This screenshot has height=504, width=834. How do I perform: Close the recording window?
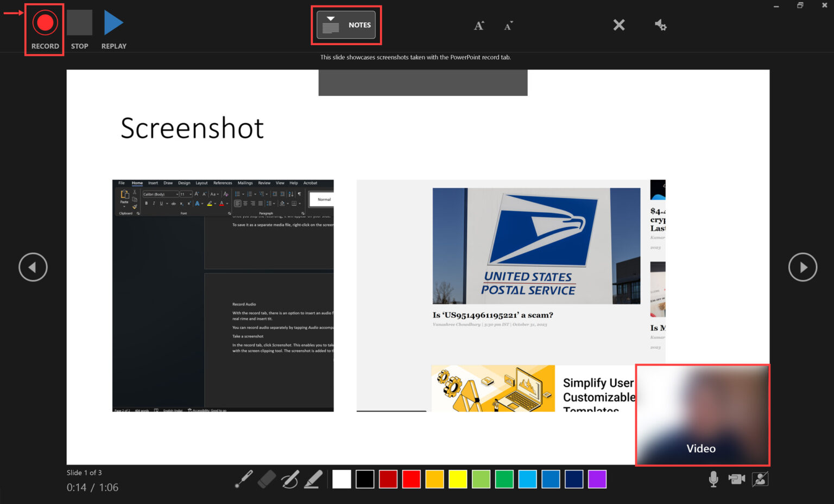[x=824, y=5]
